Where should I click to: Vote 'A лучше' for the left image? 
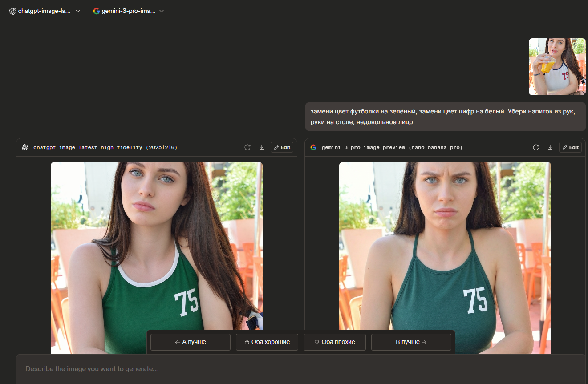[x=191, y=342]
